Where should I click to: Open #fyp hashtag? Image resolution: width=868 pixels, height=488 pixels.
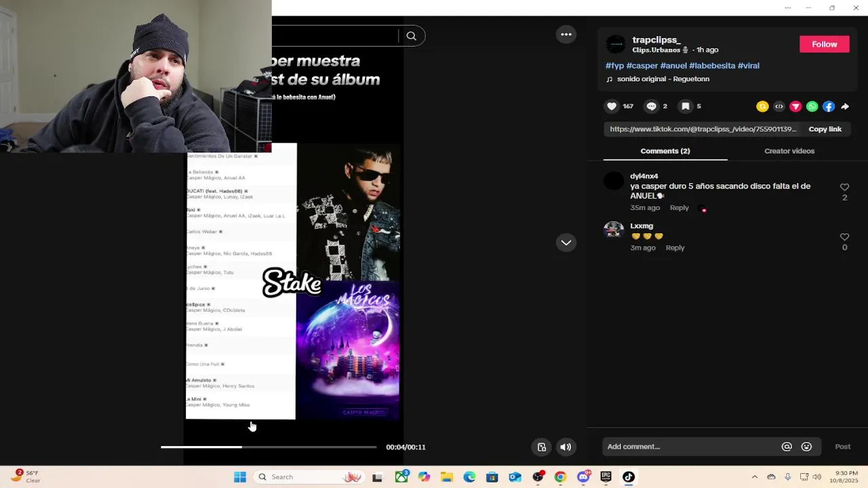click(614, 66)
